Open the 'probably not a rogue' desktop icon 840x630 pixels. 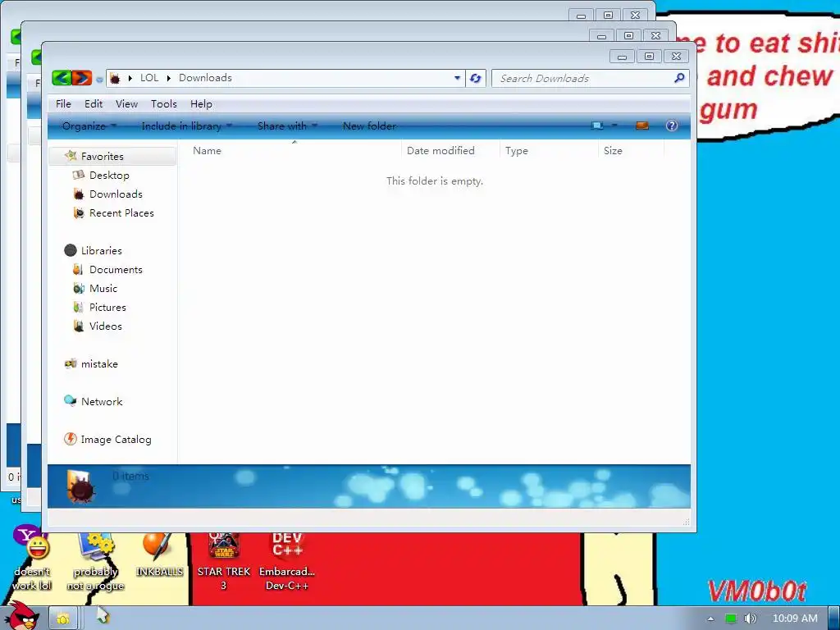pyautogui.click(x=95, y=561)
